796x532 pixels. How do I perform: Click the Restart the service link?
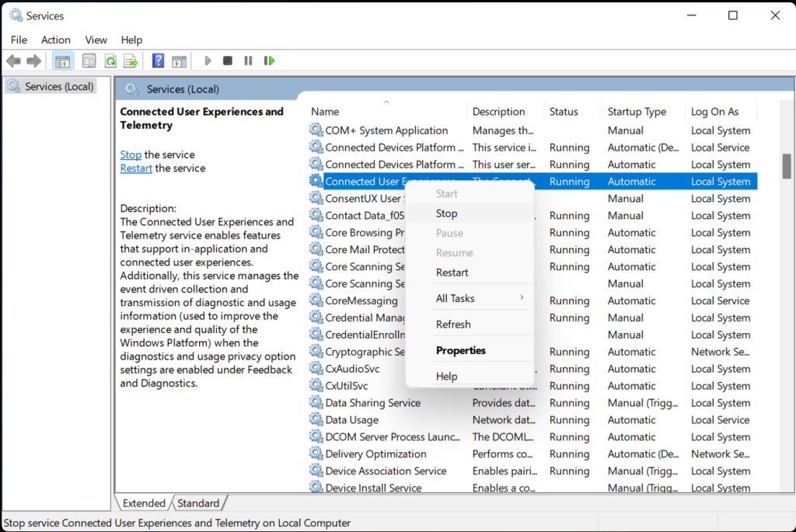coord(136,168)
